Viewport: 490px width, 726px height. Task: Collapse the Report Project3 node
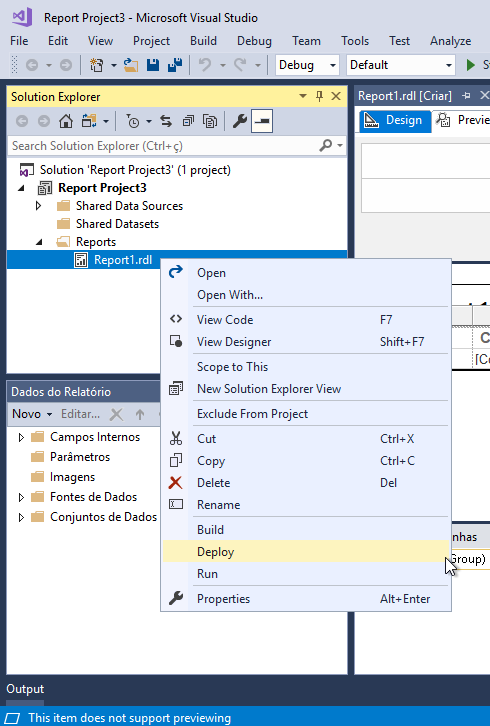point(21,188)
